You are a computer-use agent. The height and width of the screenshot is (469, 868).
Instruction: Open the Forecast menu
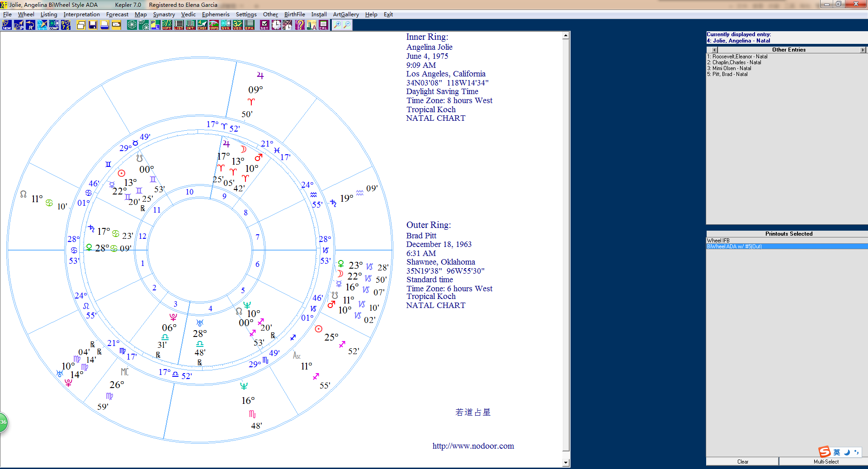pos(117,14)
